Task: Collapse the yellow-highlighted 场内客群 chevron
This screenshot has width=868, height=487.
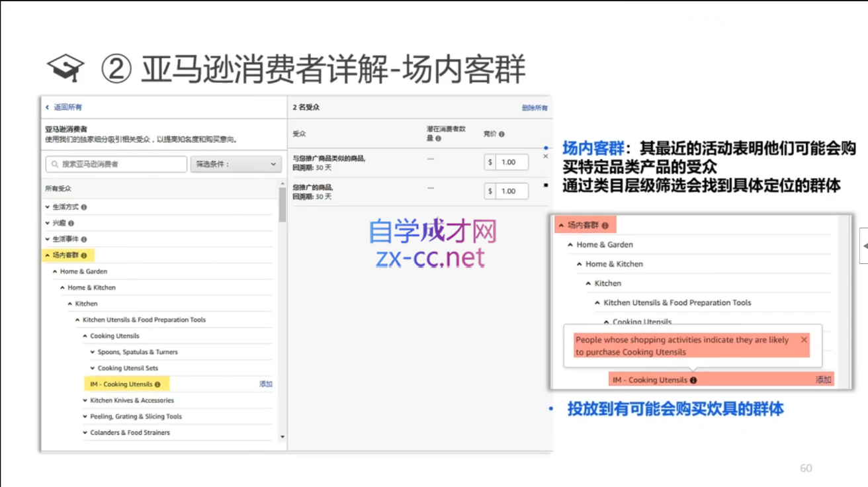Action: pos(48,255)
